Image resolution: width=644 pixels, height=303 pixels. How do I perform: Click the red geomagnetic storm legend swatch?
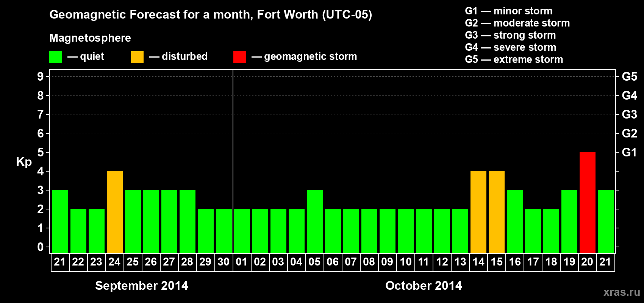[x=239, y=57]
